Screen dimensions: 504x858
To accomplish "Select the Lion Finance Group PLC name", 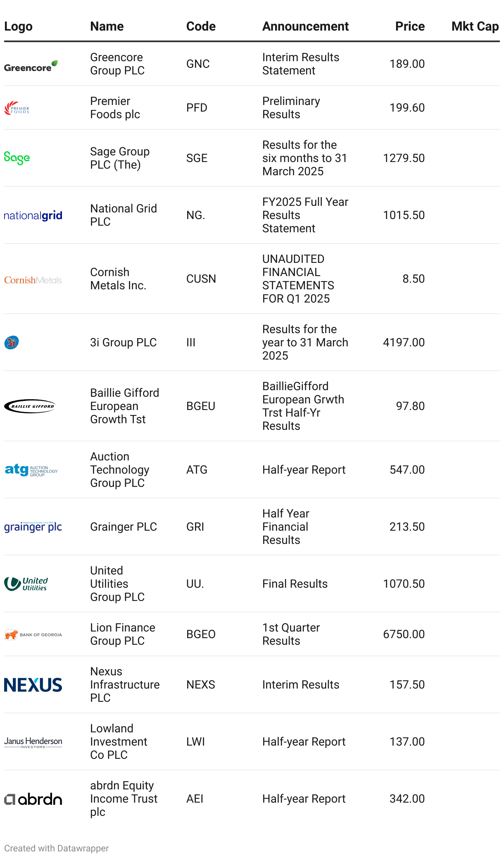I will [123, 634].
